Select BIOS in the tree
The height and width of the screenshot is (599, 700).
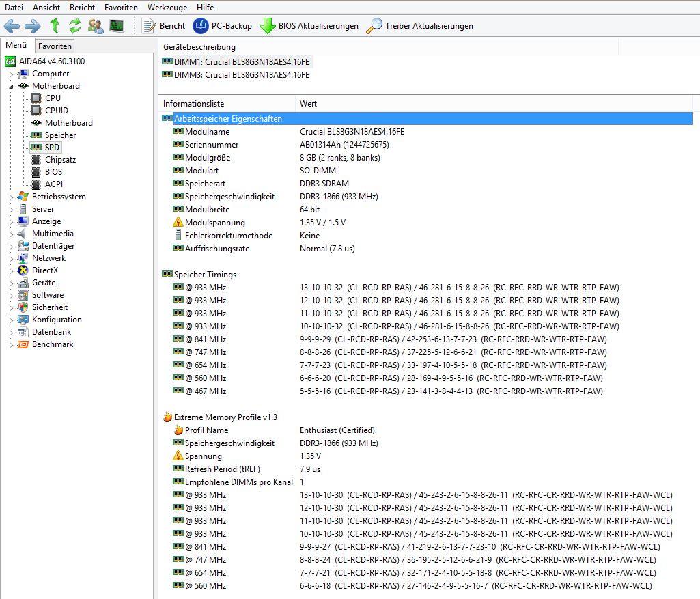tap(47, 171)
